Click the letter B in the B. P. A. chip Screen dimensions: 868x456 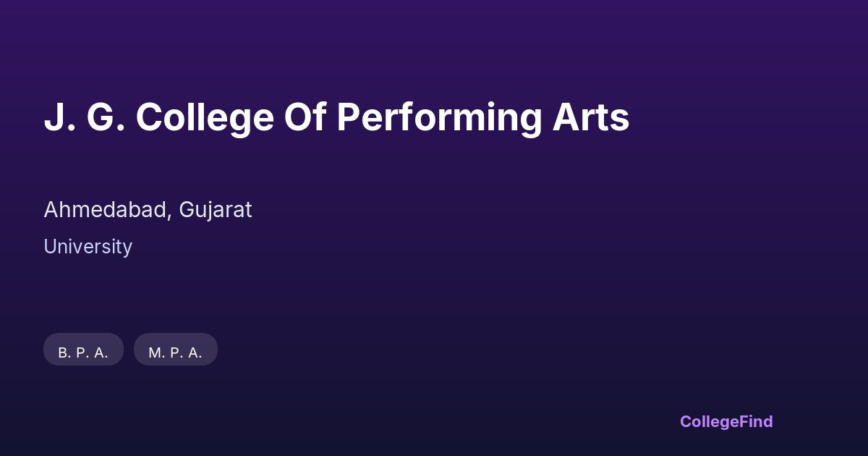(x=64, y=352)
